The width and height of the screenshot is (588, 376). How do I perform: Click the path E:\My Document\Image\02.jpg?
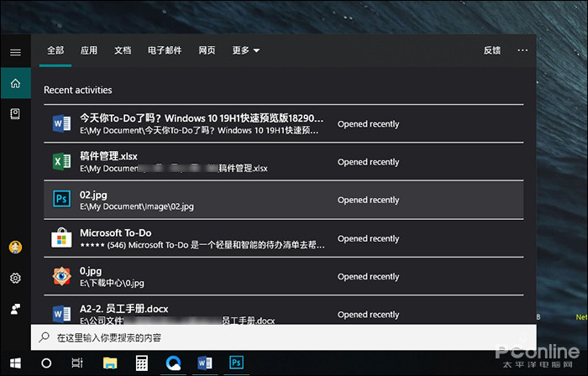[137, 206]
